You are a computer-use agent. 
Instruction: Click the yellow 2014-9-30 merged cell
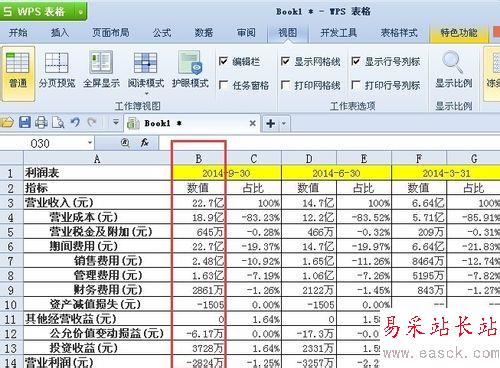click(x=226, y=173)
